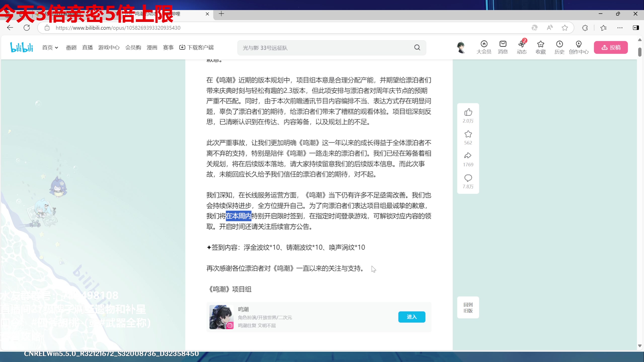Reload the page with refresh icon
The height and width of the screenshot is (362, 644).
pos(27,28)
